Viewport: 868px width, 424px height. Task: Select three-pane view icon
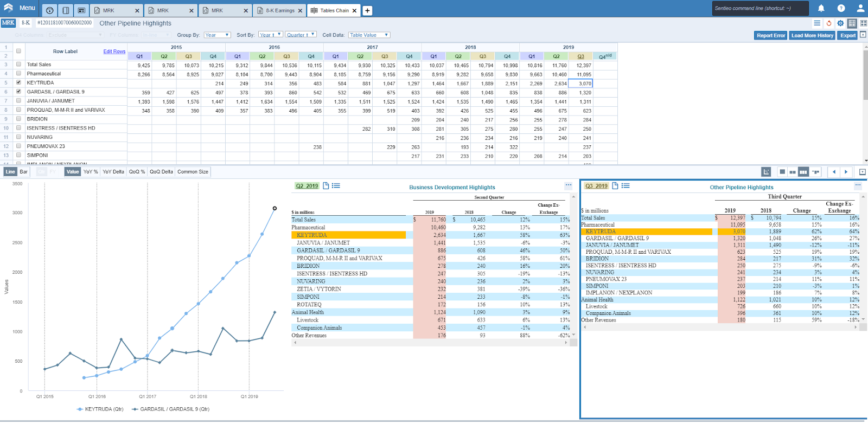click(803, 172)
